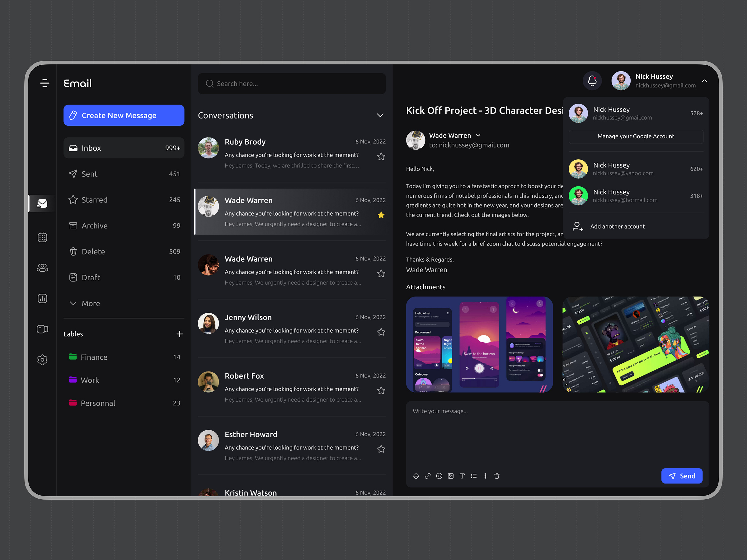Click Add another account option
The height and width of the screenshot is (560, 747).
pos(635,226)
